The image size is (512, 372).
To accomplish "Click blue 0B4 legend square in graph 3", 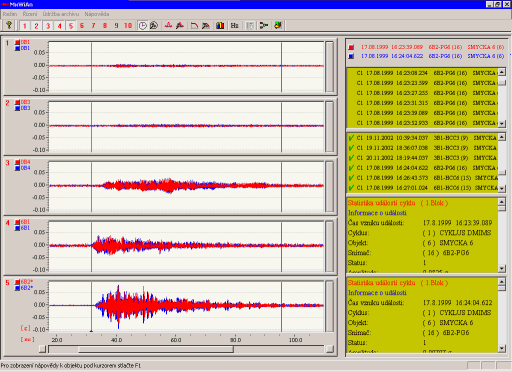I will point(17,168).
